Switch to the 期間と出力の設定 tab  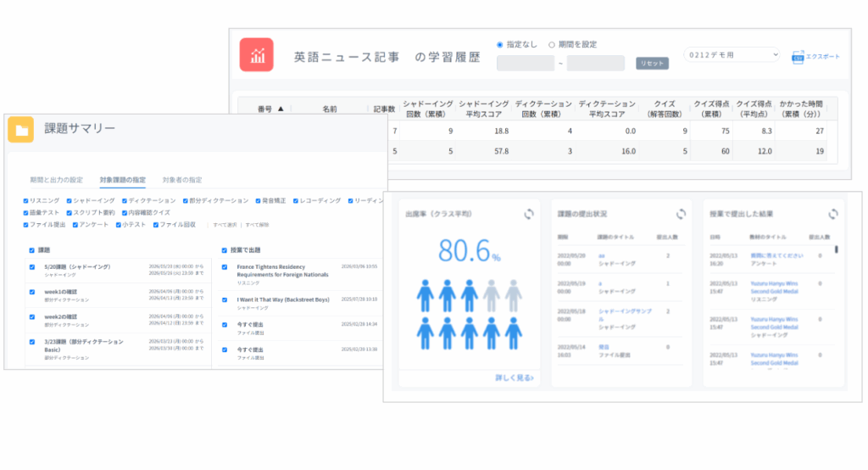(x=57, y=180)
